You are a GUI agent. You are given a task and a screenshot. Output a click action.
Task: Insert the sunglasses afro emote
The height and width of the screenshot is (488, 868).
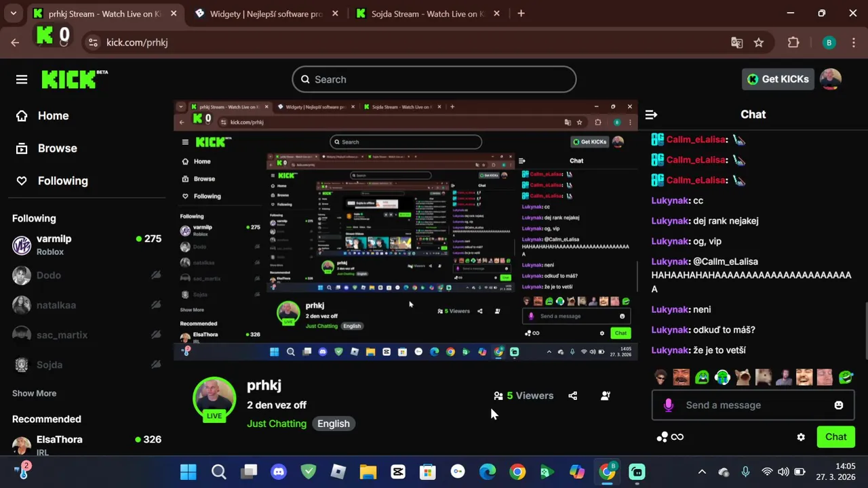click(660, 378)
